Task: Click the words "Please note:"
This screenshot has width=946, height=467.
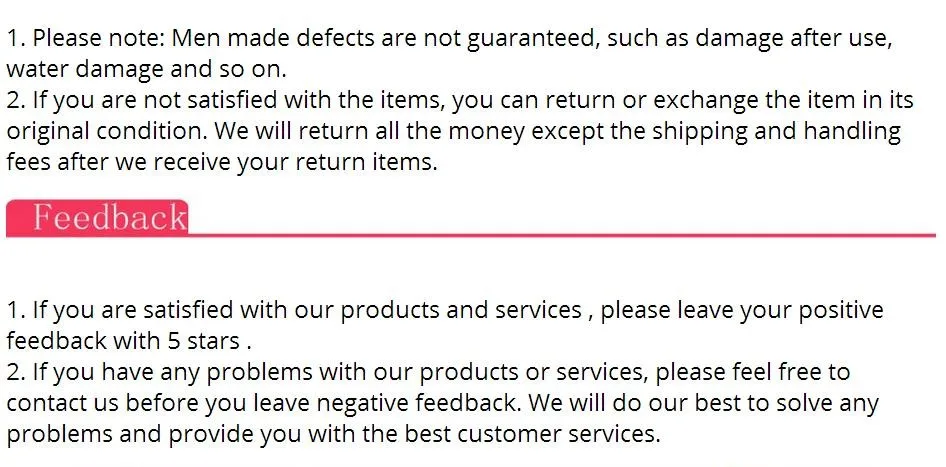Action: pos(98,39)
